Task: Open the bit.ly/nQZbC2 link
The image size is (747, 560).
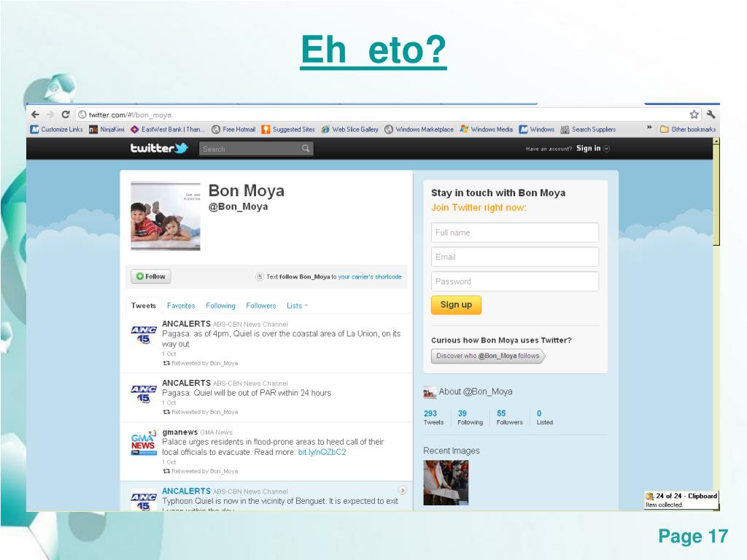Action: tap(322, 452)
